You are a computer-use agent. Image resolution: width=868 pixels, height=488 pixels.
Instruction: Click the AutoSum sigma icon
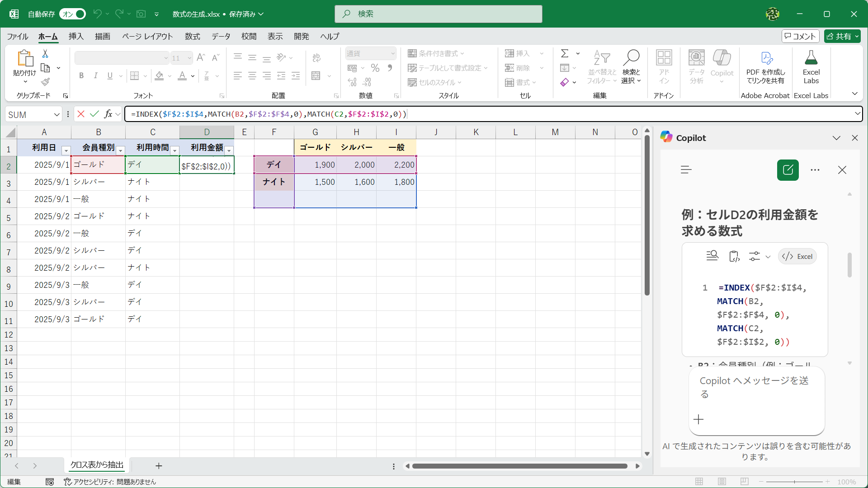(x=565, y=53)
